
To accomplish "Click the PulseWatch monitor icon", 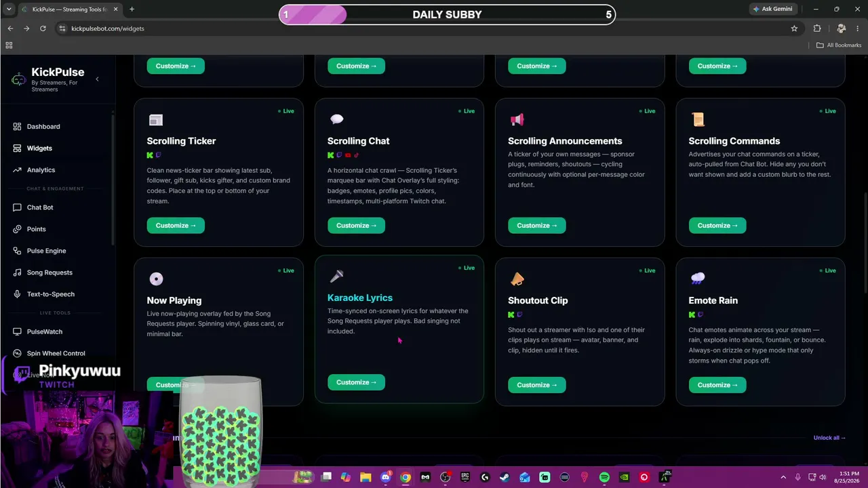I will tap(17, 331).
